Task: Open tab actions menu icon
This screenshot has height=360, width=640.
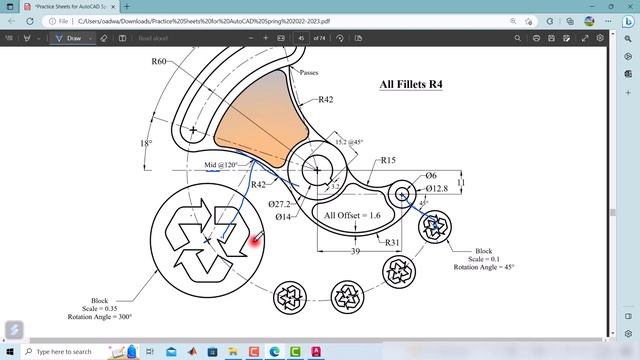Action: point(10,7)
